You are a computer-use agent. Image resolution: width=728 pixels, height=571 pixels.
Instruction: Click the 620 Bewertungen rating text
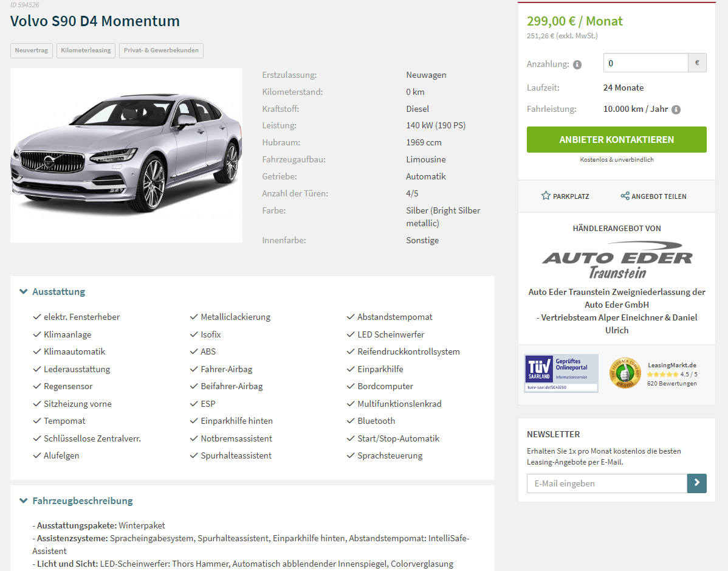click(x=672, y=383)
